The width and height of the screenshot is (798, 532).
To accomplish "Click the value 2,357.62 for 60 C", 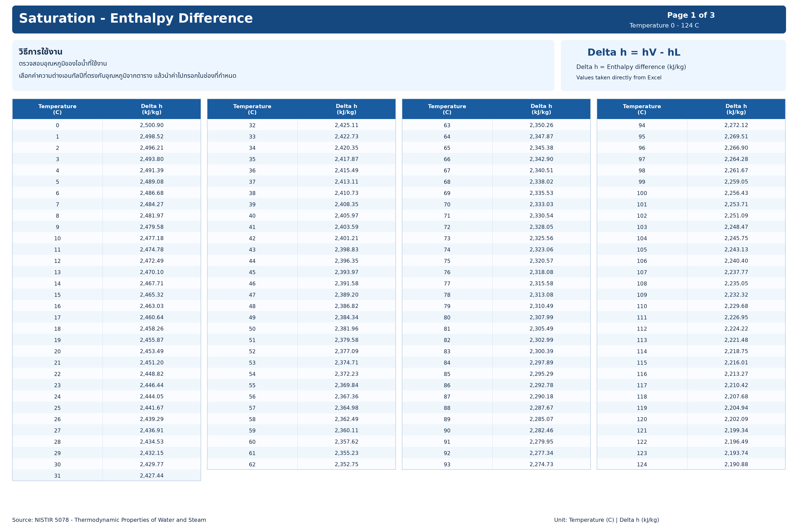I will pyautogui.click(x=346, y=442).
